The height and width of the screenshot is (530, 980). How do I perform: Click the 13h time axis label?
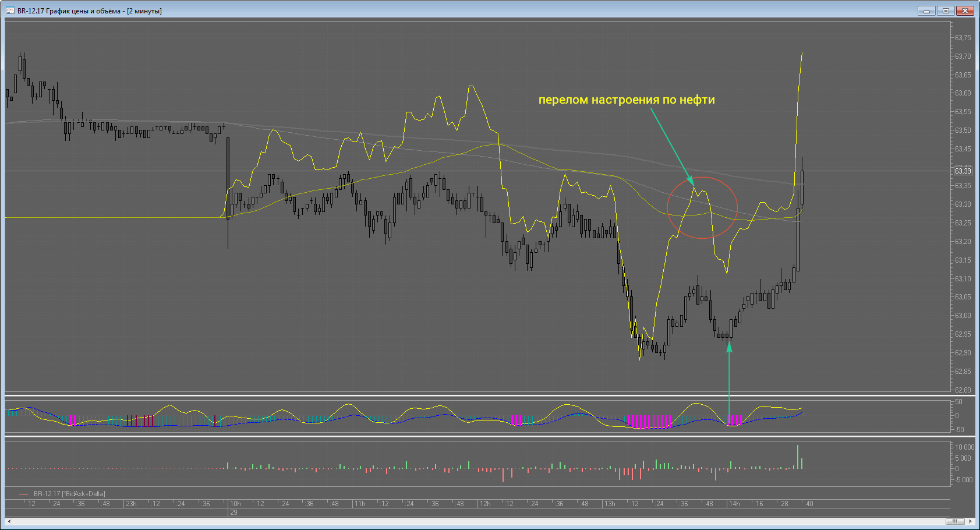610,504
